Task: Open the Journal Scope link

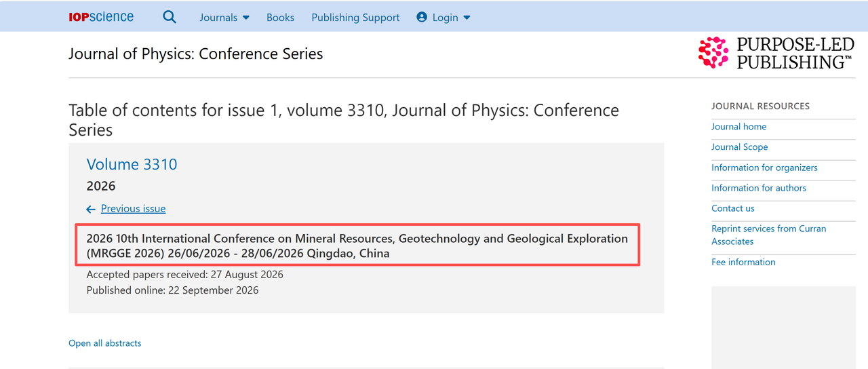Action: coord(739,147)
